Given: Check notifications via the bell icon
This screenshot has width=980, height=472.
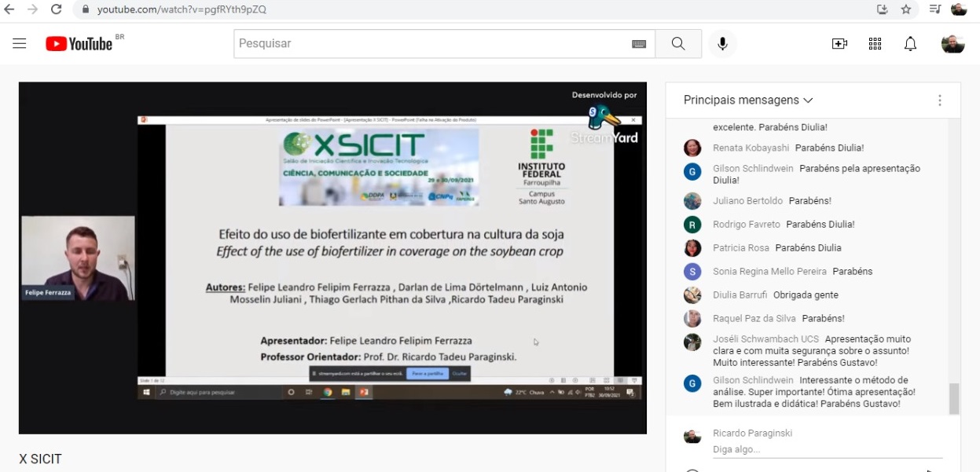Looking at the screenshot, I should click(x=910, y=44).
